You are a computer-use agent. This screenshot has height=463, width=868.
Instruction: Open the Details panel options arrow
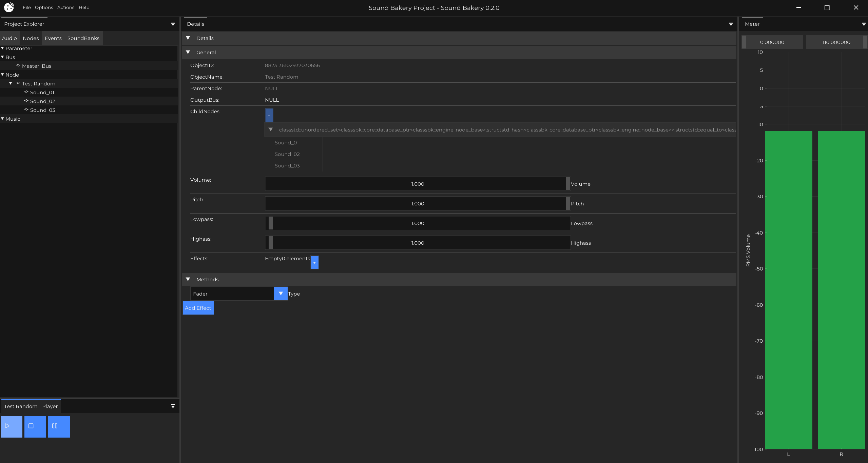point(731,24)
